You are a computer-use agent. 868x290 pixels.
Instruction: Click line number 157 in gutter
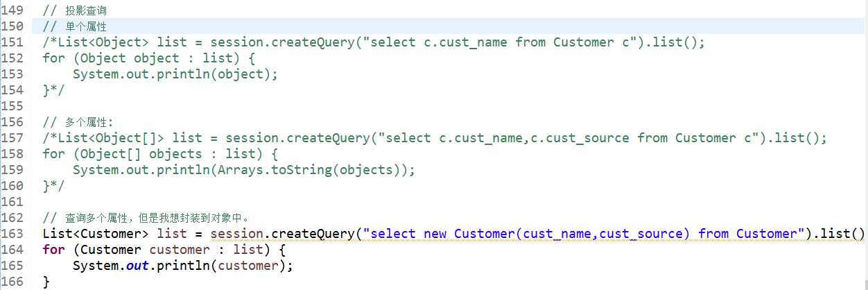[x=12, y=138]
